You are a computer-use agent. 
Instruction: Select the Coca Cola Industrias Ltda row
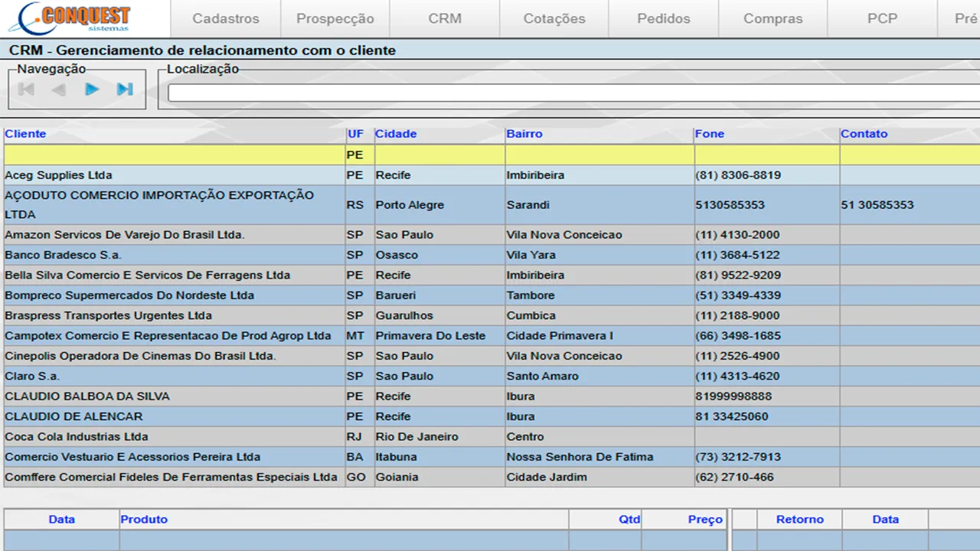coord(77,437)
